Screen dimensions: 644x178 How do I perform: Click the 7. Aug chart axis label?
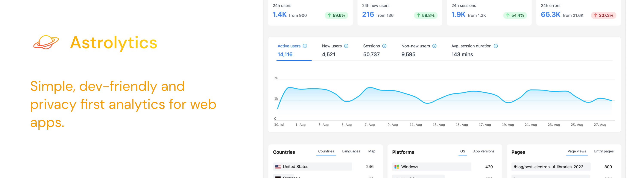point(369,125)
